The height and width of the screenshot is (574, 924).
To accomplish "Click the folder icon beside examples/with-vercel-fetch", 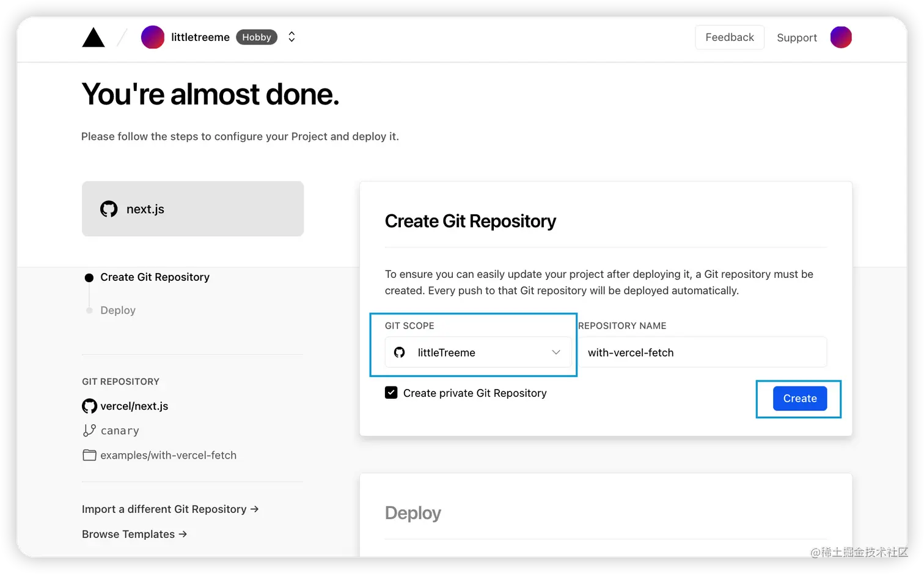I will pos(89,455).
